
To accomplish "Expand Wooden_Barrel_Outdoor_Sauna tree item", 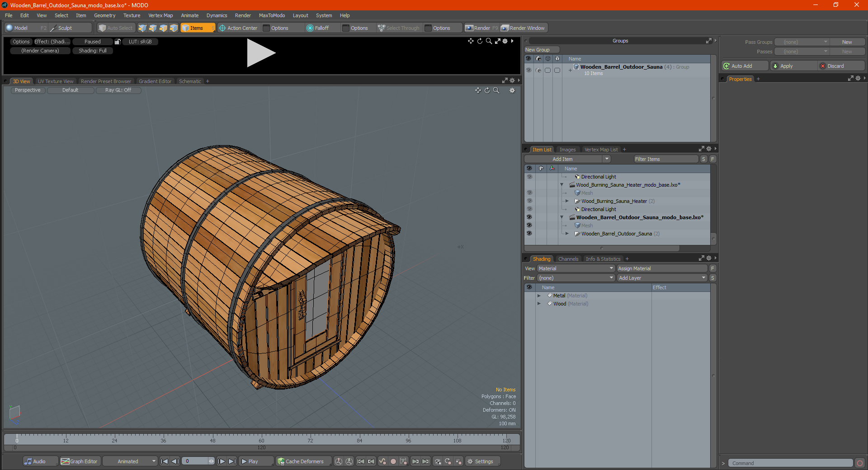I will point(567,234).
